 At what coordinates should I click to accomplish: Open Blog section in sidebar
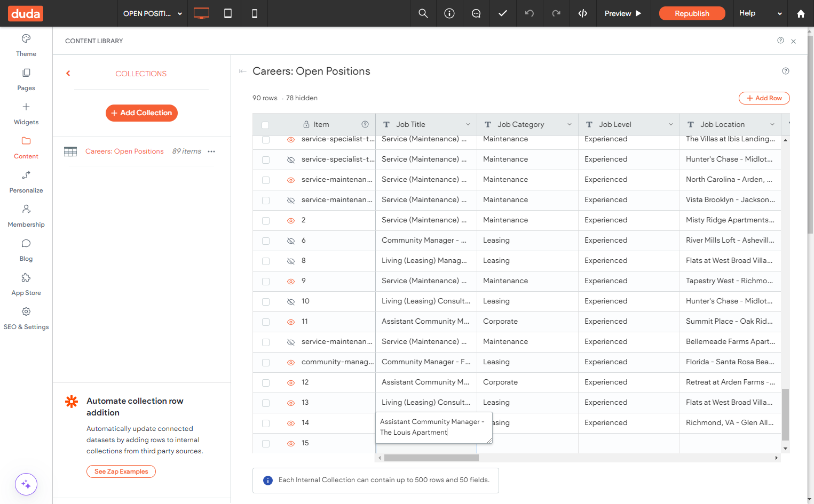click(x=26, y=250)
